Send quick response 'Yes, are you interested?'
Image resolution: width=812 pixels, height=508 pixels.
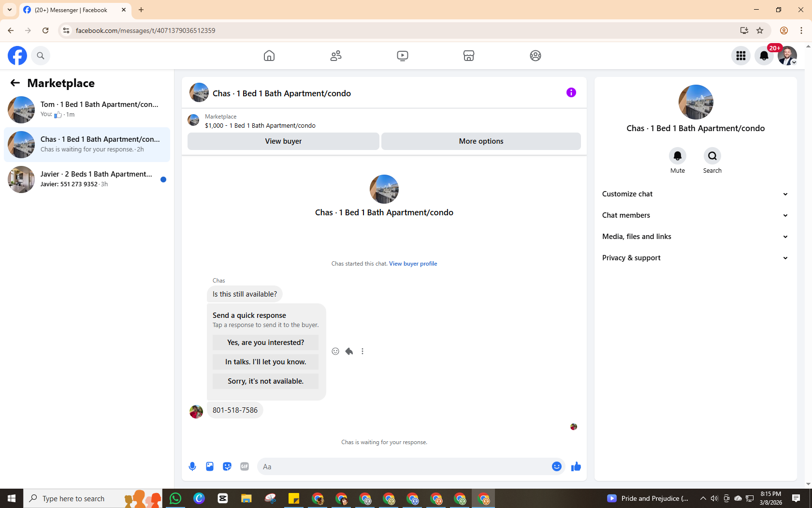pyautogui.click(x=265, y=343)
